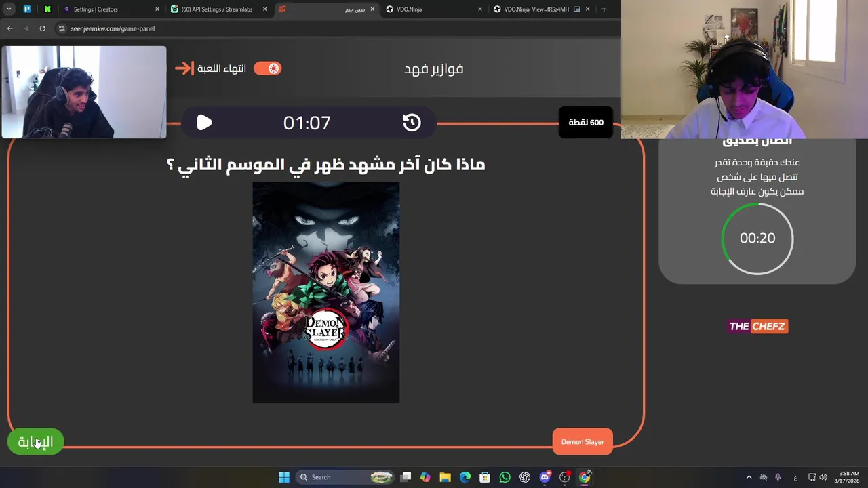Switch to the API Settings / Streamlabs tab
Viewport: 868px width, 488px height.
217,9
